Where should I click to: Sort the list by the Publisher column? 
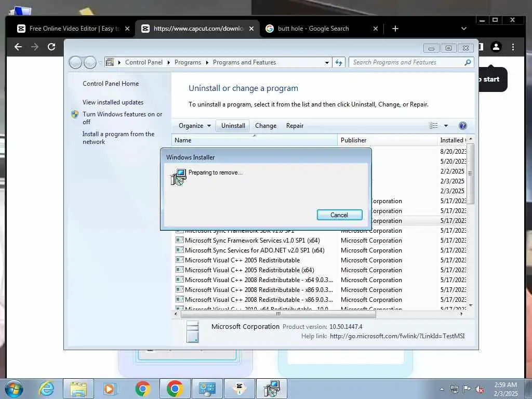(387, 140)
